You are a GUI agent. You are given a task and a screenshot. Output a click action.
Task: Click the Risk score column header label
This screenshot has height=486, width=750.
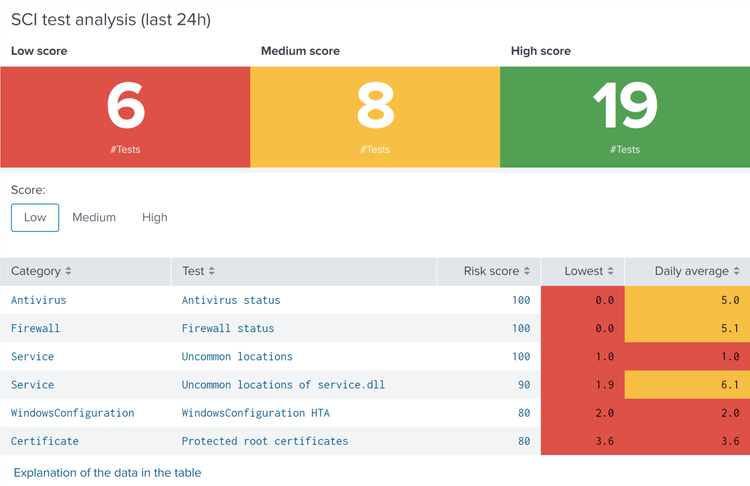(491, 271)
